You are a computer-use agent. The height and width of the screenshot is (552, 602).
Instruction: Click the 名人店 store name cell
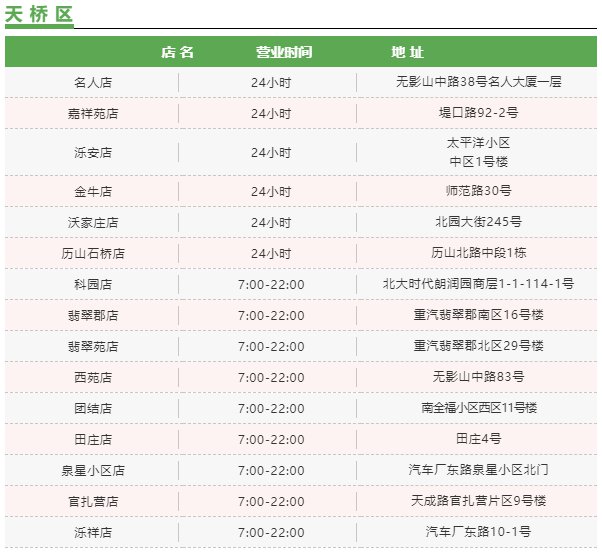pos(93,83)
